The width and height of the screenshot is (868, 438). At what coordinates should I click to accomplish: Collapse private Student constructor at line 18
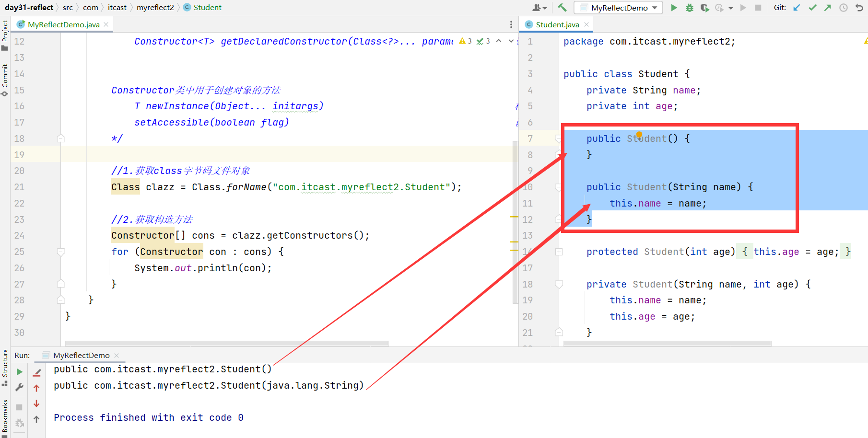(559, 284)
